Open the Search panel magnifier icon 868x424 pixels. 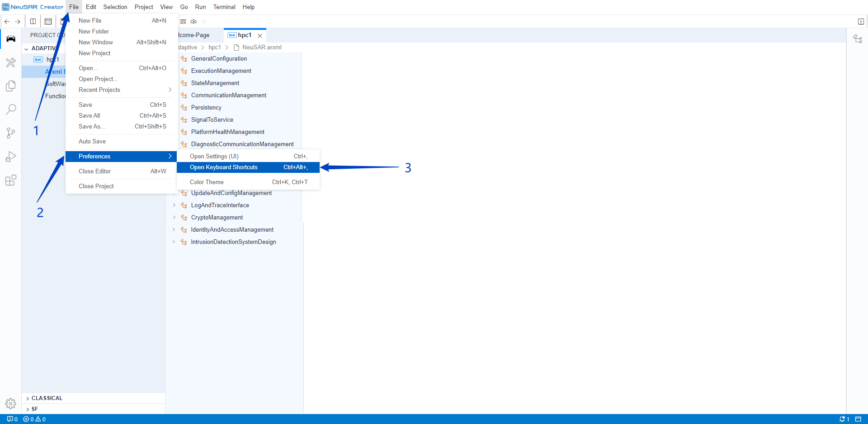11,109
